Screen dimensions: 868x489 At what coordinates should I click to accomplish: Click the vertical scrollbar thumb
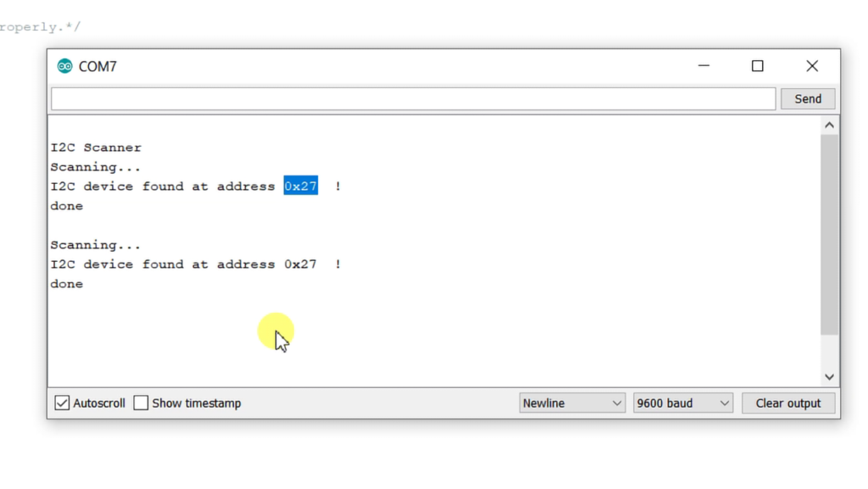[829, 235]
